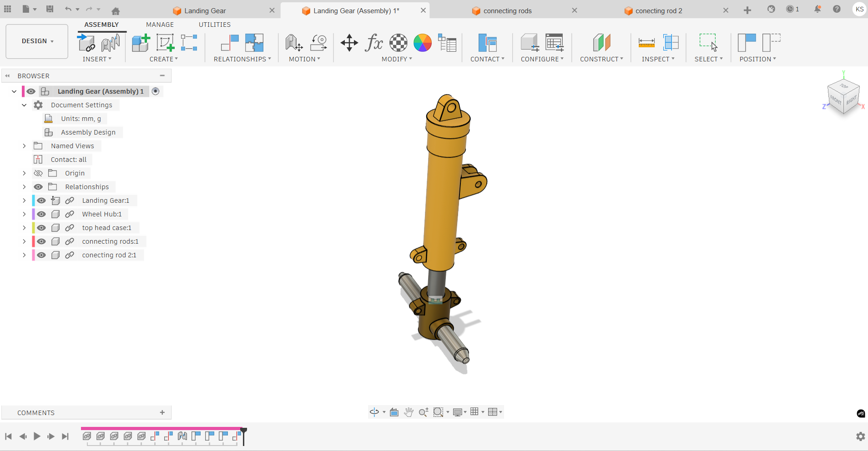Screen dimensions: 868x451
Task: Click the Measure ruler icon
Action: pyautogui.click(x=646, y=43)
